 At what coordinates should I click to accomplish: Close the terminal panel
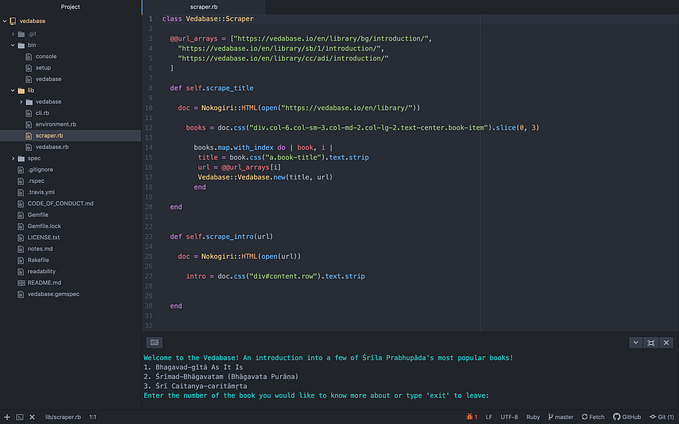point(666,343)
